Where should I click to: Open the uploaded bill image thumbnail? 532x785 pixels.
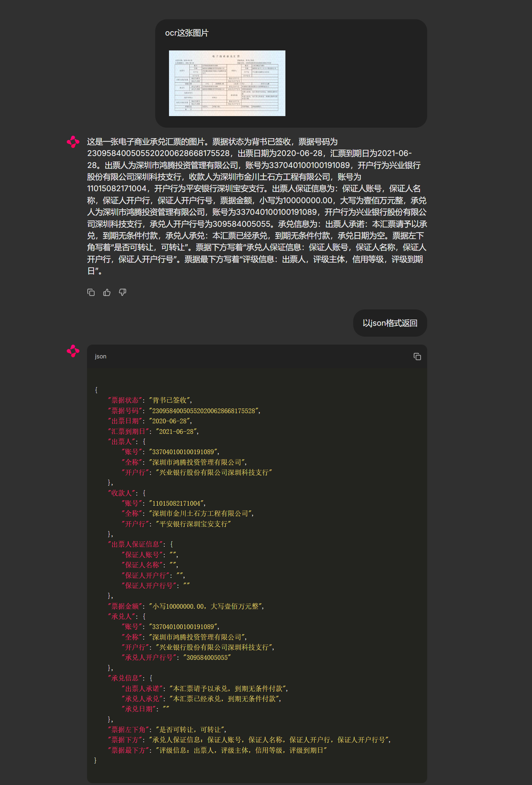coord(227,83)
